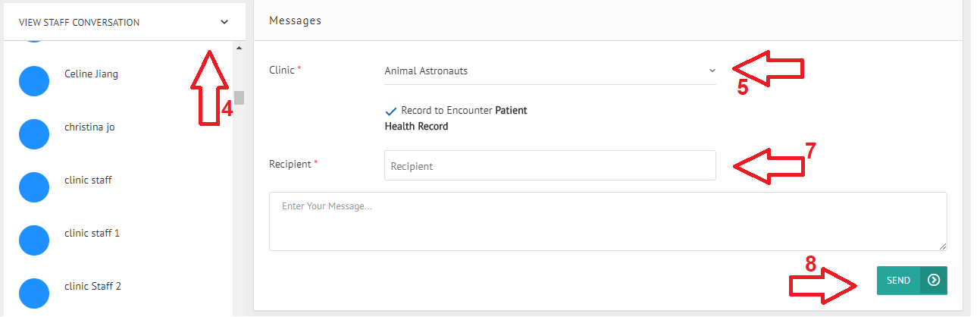Click Celine Jiang's avatar circle
The height and width of the screenshot is (317, 980).
[33, 80]
